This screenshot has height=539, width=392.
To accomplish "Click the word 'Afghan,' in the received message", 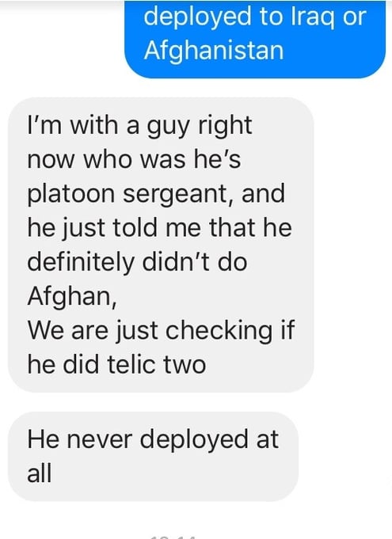I will [72, 297].
